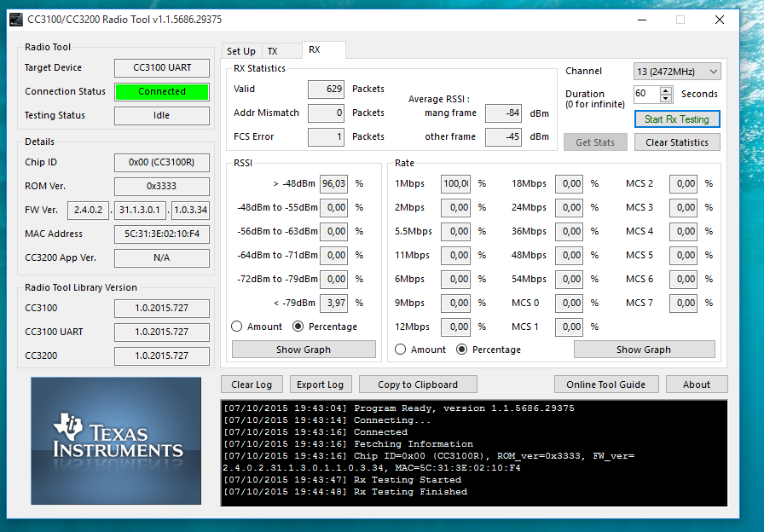Click Clear Statistics button
764x532 pixels.
pyautogui.click(x=677, y=142)
